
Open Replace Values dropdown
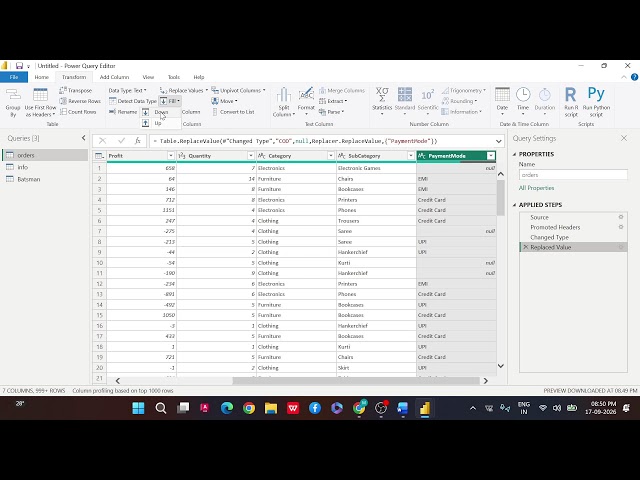[184, 90]
